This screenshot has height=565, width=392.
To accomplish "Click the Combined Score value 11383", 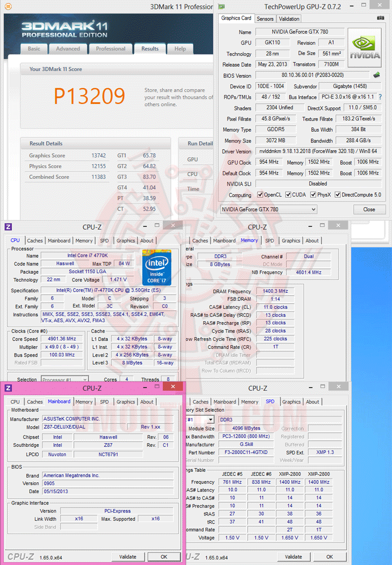I will point(99,177).
